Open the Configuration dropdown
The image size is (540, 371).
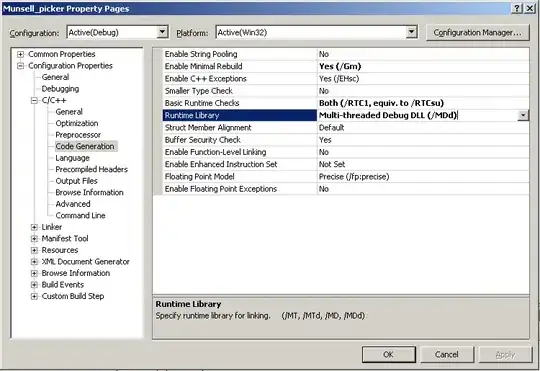[x=162, y=33]
